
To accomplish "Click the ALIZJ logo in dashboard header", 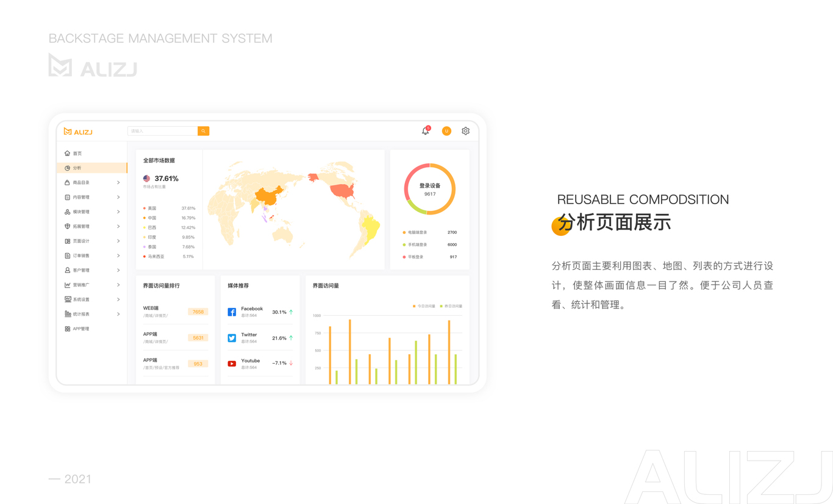I will [78, 132].
